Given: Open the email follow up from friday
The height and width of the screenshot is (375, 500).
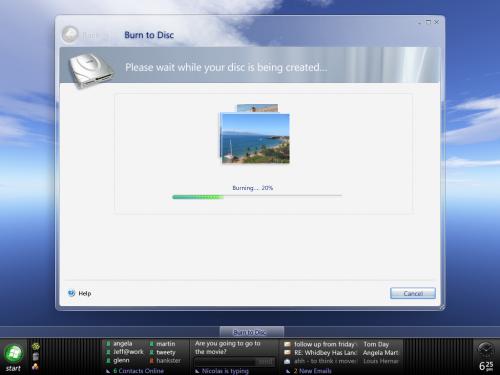Looking at the screenshot, I should pos(324,344).
